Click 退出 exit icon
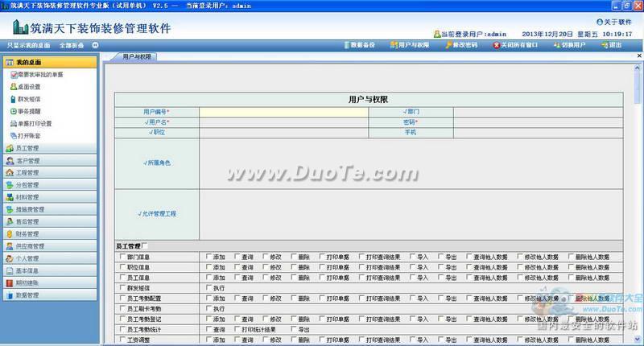The image size is (644, 346). (x=605, y=45)
